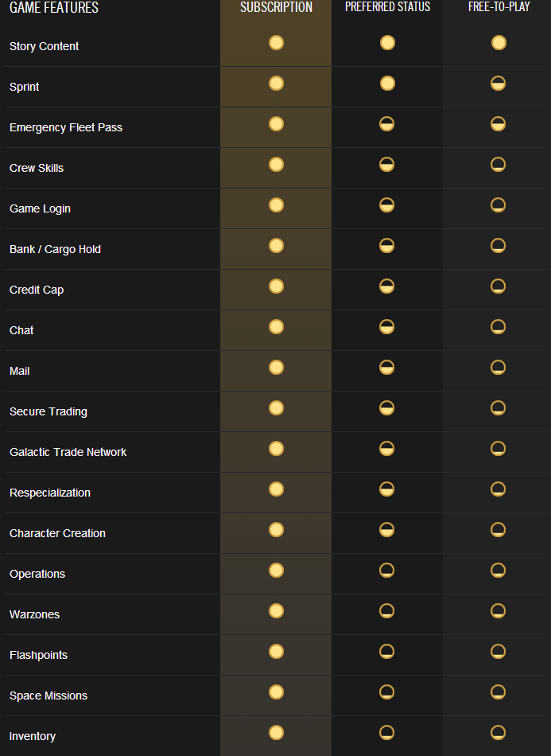Screen dimensions: 551x756
Task: Select the Subscription column header
Action: (276, 6)
